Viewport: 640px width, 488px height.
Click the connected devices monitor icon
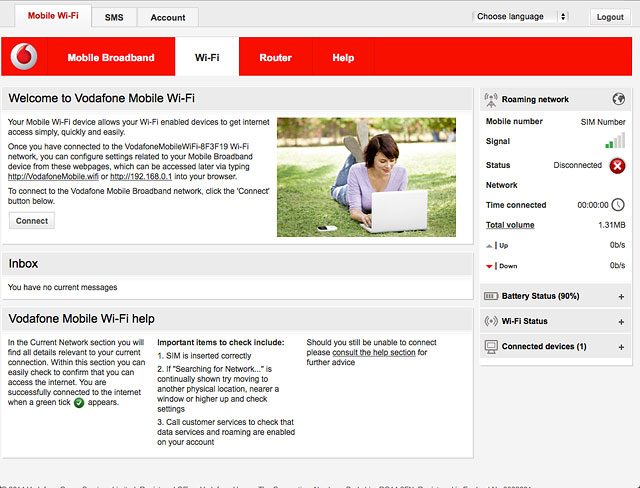coord(490,347)
